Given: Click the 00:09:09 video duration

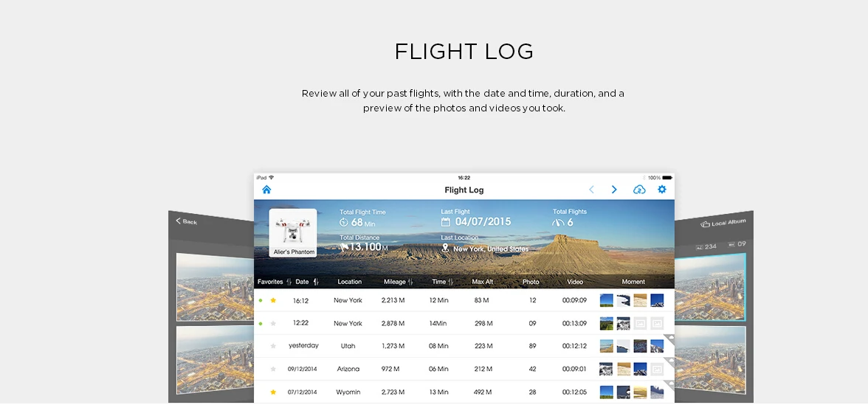Looking at the screenshot, I should point(574,300).
